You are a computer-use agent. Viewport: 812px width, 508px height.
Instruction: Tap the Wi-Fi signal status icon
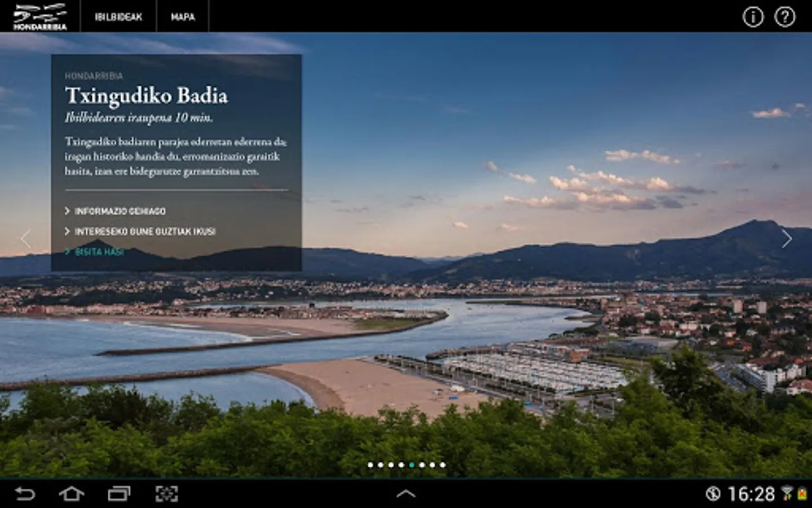(787, 493)
